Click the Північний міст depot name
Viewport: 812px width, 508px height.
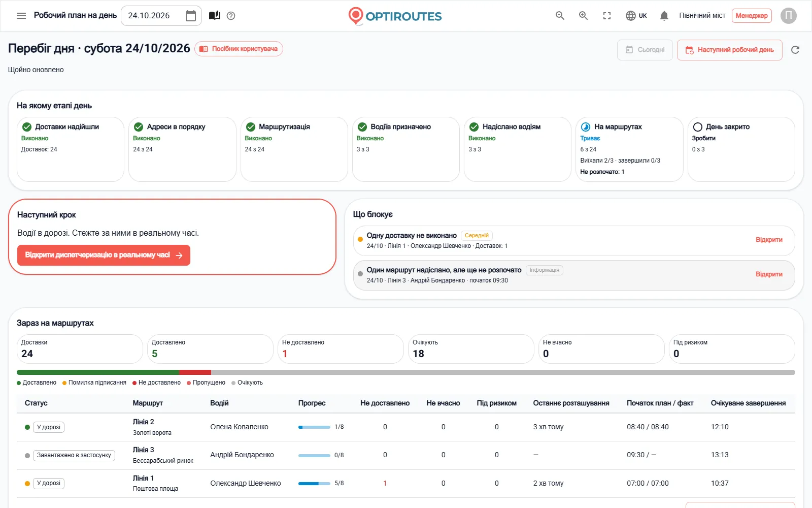coord(702,16)
